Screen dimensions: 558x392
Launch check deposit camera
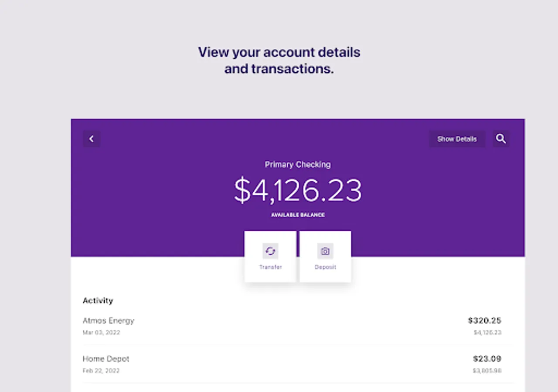[325, 257]
